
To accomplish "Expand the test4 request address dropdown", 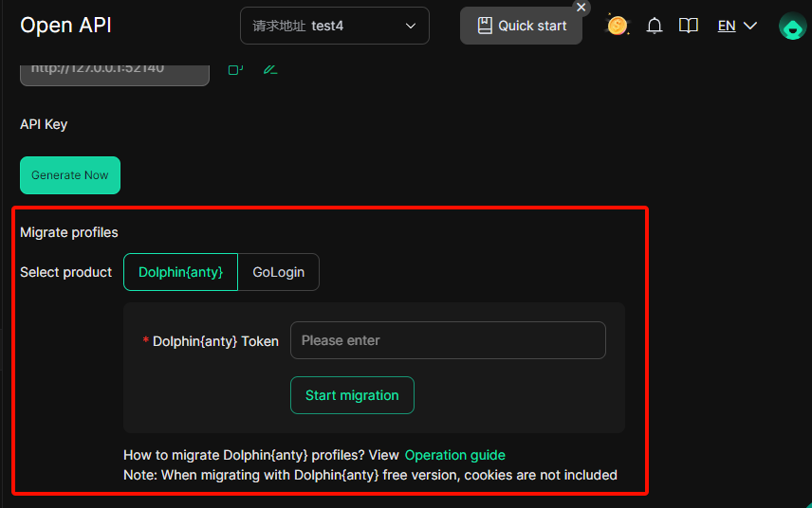I will click(x=335, y=26).
